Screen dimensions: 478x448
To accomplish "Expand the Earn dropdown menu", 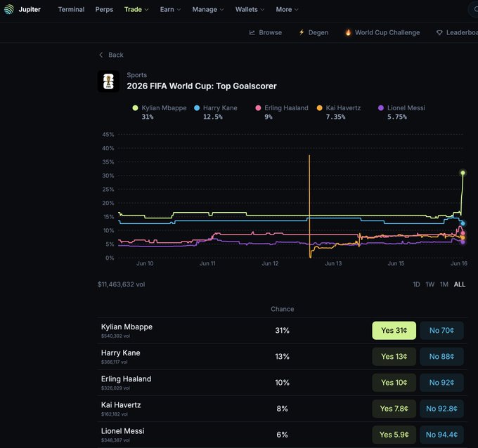I will point(170,9).
